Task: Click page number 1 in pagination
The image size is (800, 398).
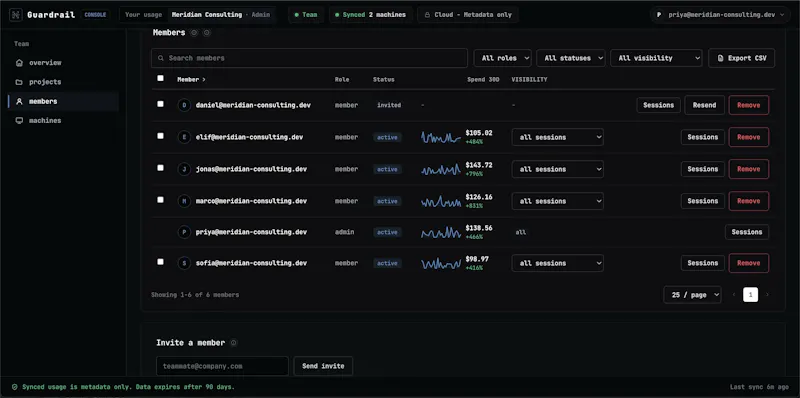Action: (751, 294)
